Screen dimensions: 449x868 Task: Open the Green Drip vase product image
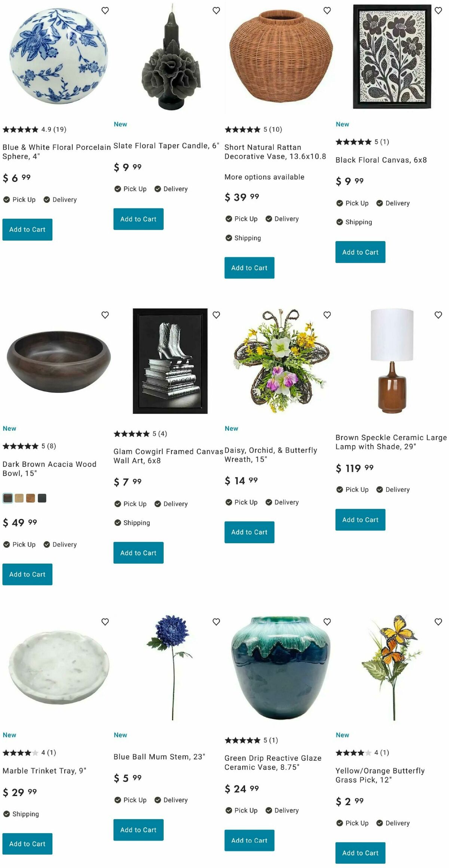click(x=281, y=668)
